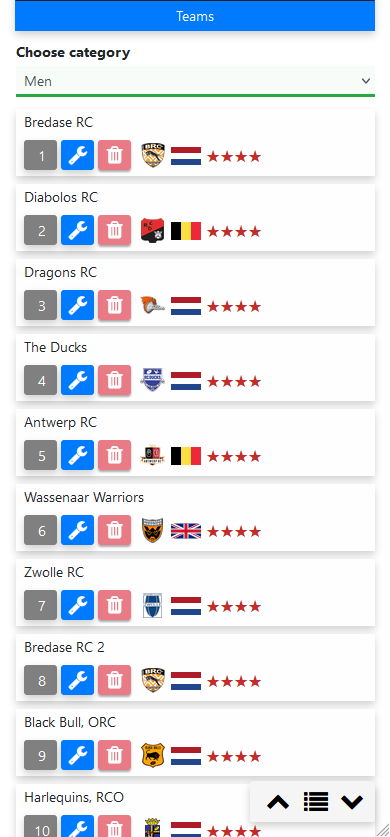Click trash icon for The Ducks
The width and height of the screenshot is (390, 837).
114,380
